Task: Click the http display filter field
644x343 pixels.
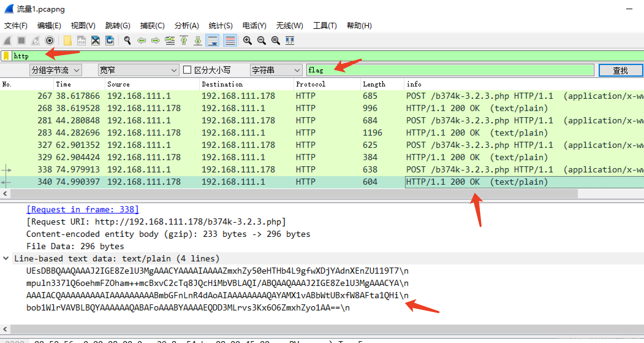Action: (x=328, y=56)
